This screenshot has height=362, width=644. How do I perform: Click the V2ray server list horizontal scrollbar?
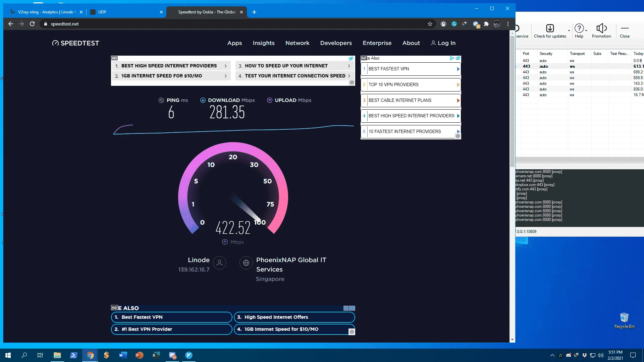[580, 160]
